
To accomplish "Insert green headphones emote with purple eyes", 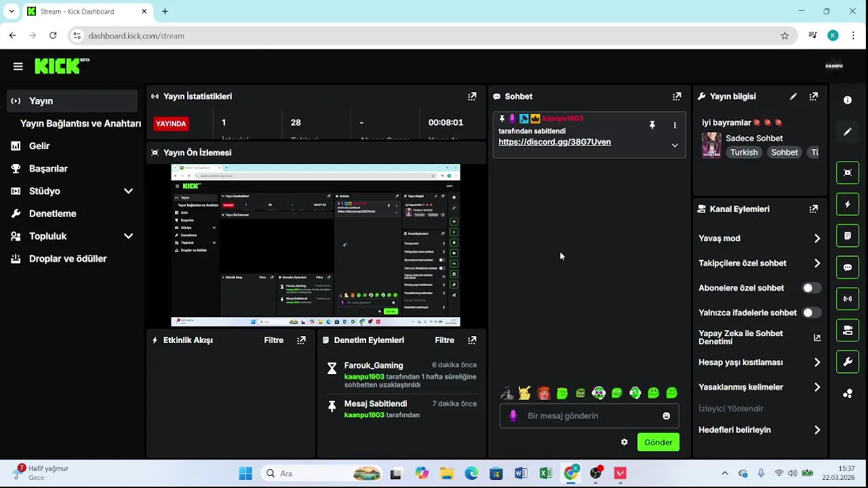I will [x=599, y=392].
